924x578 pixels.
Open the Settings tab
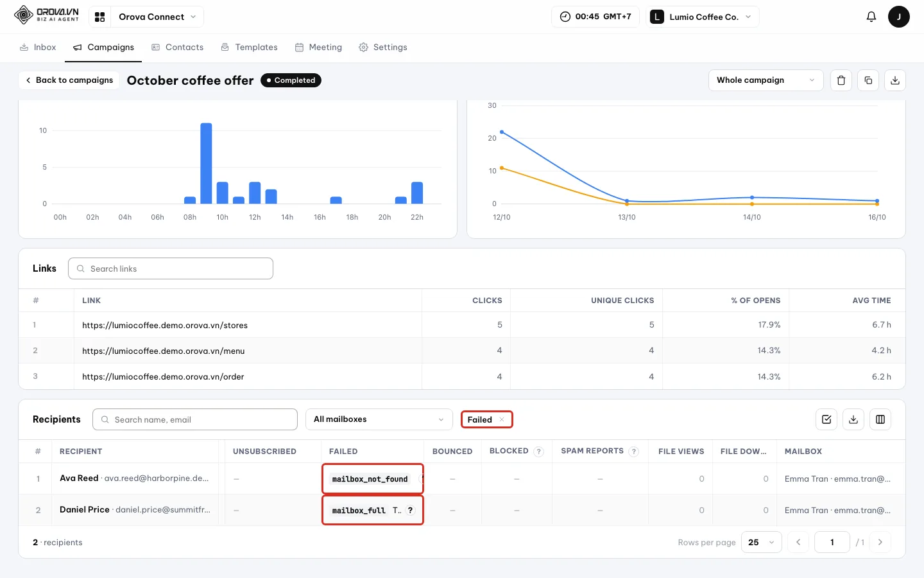tap(383, 48)
